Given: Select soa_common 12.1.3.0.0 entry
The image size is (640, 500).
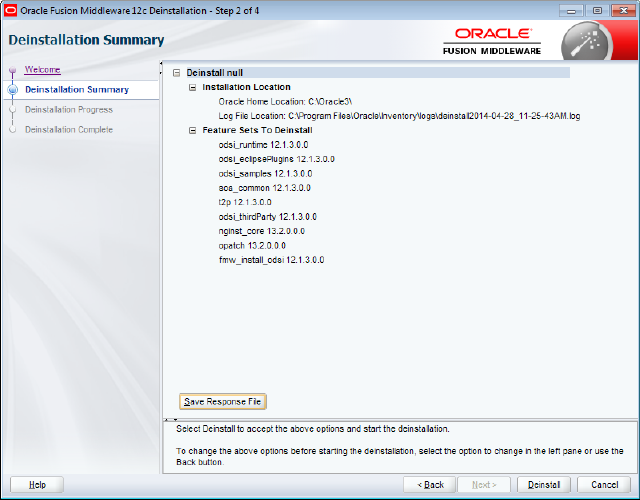Looking at the screenshot, I should pos(264,188).
